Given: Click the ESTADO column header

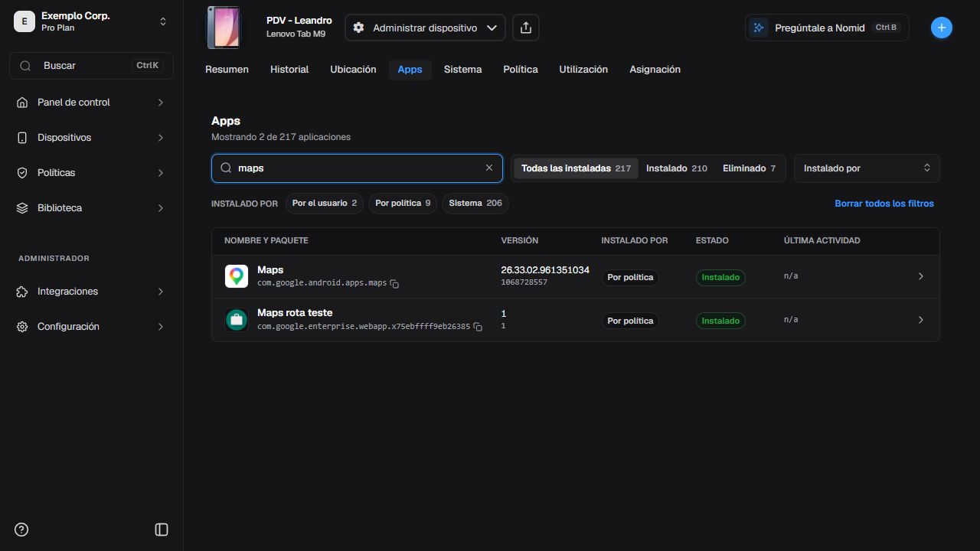Looking at the screenshot, I should pyautogui.click(x=712, y=240).
